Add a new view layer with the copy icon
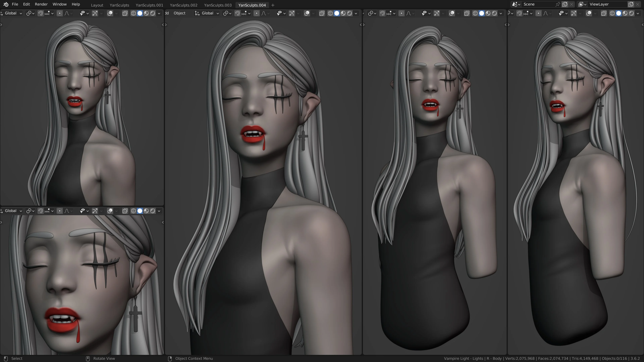Image resolution: width=644 pixels, height=362 pixels. pyautogui.click(x=631, y=4)
